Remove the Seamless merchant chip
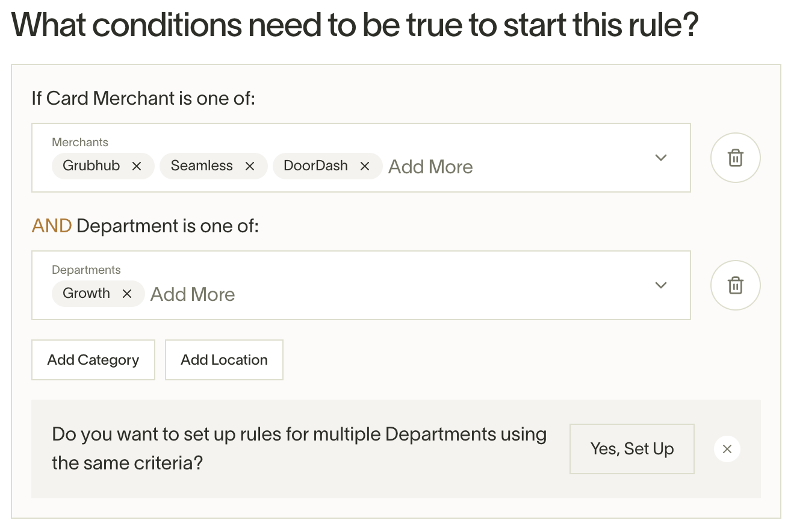Image resolution: width=785 pixels, height=532 pixels. [x=250, y=166]
